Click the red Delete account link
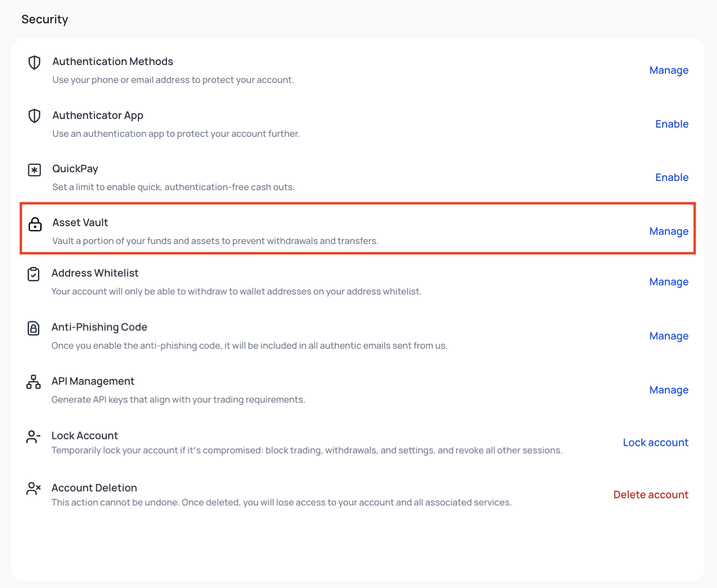Viewport: 717px width, 588px height. (651, 494)
